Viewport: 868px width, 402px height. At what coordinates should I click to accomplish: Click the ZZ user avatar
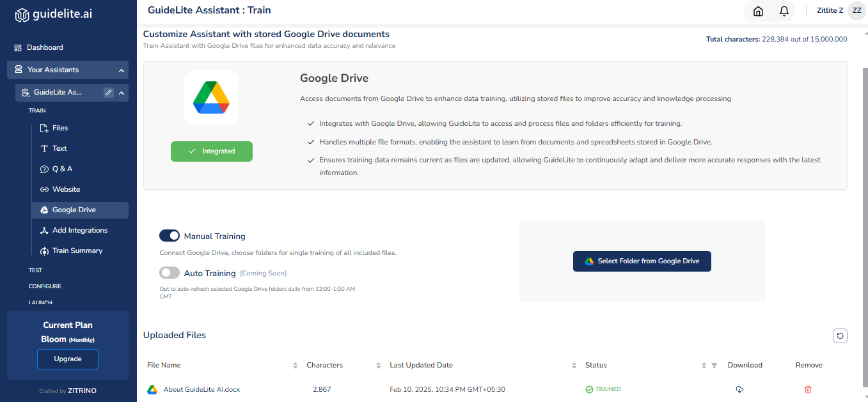pos(856,11)
